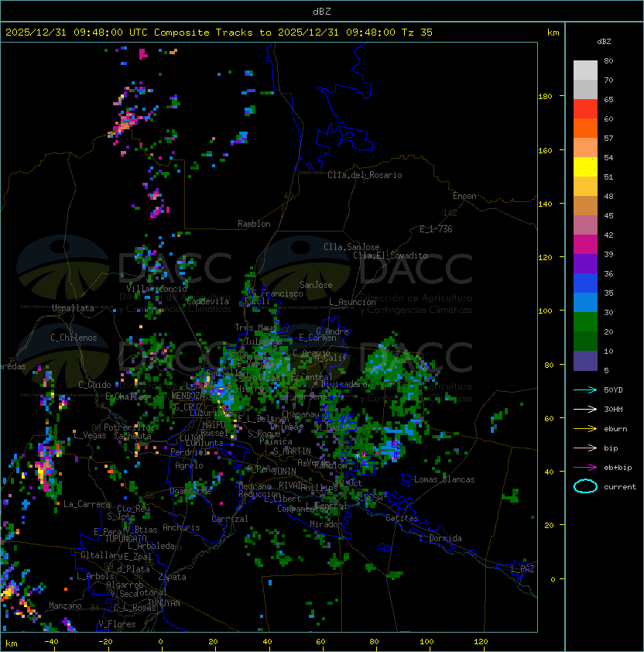The height and width of the screenshot is (652, 644).
Task: Select the bright yellow legend color block
Action: 585,167
